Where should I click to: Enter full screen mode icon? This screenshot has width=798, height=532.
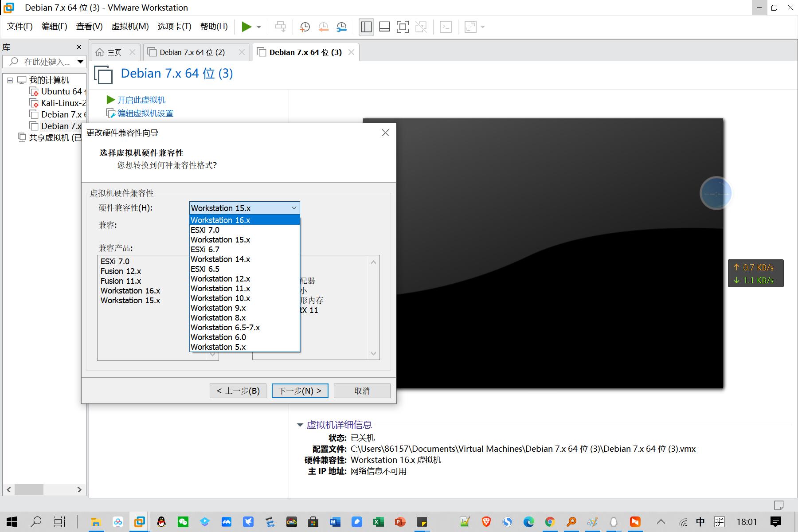pyautogui.click(x=403, y=27)
